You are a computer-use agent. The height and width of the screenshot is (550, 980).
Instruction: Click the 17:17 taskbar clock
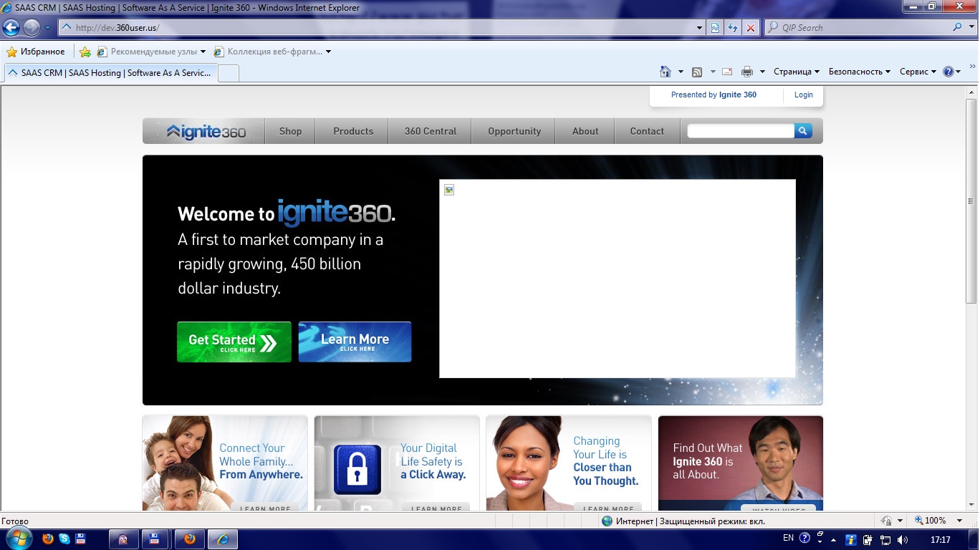(940, 539)
